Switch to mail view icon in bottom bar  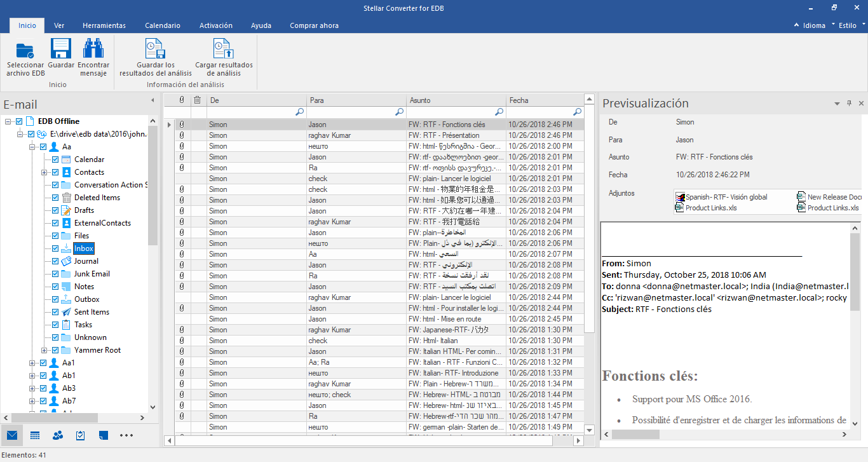click(x=11, y=435)
